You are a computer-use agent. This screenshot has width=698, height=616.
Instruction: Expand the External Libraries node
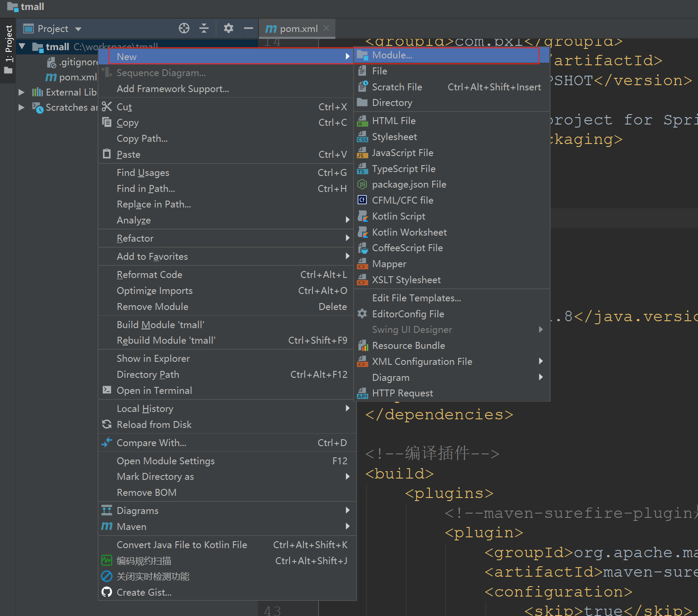coord(22,92)
